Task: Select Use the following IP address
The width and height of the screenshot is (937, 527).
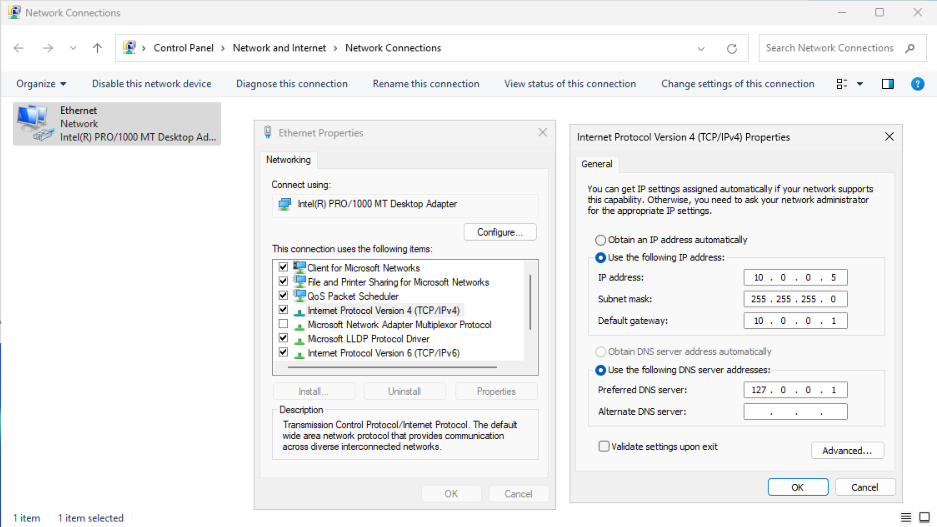Action: pos(601,258)
